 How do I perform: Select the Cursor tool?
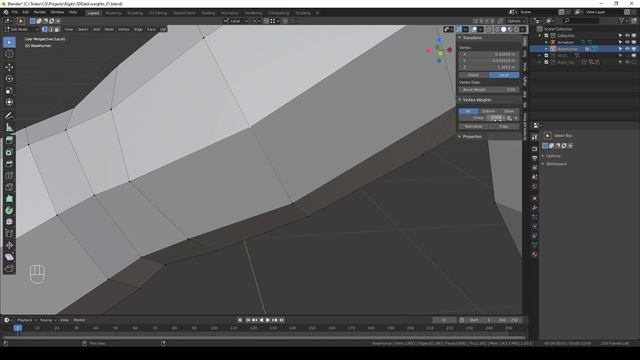9,54
